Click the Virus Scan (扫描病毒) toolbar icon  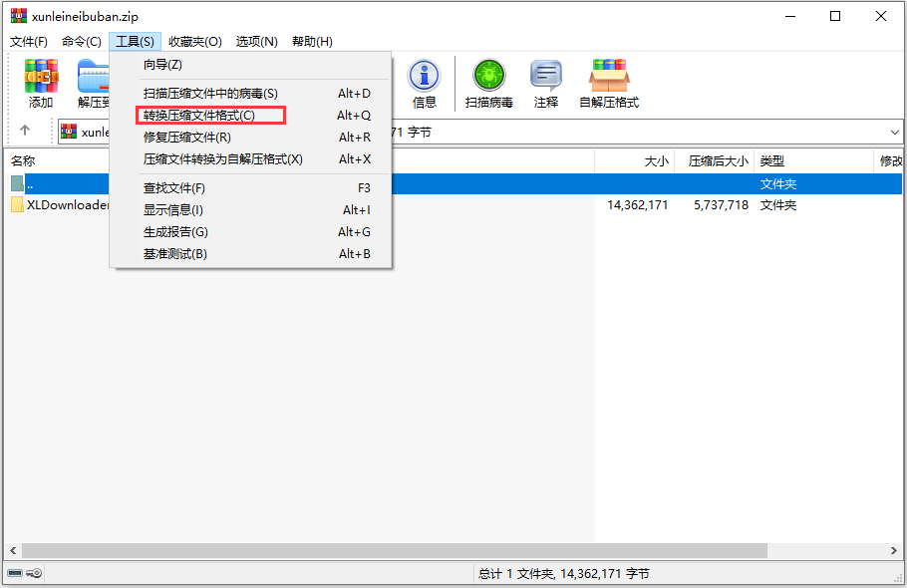click(x=489, y=75)
